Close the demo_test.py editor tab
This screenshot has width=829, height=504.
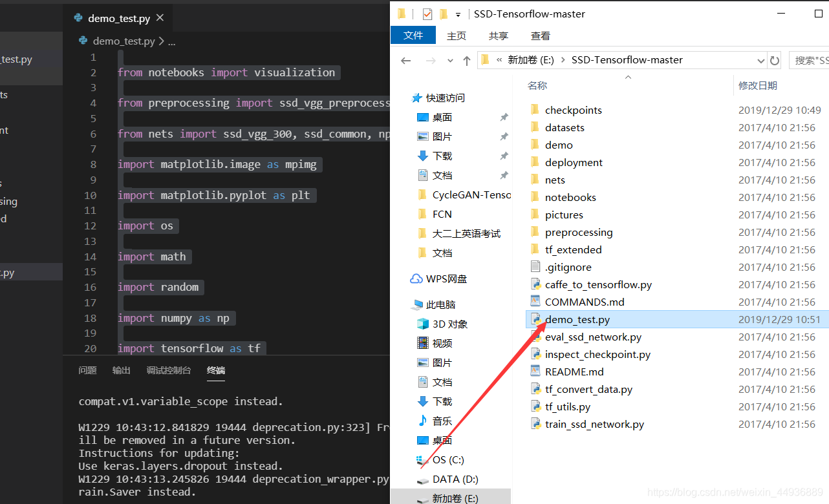(160, 18)
